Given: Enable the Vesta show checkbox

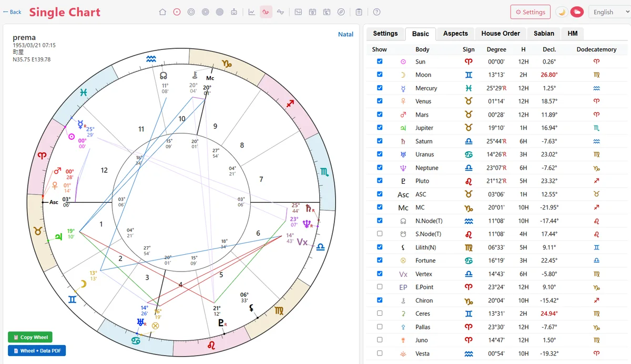Looking at the screenshot, I should (380, 353).
